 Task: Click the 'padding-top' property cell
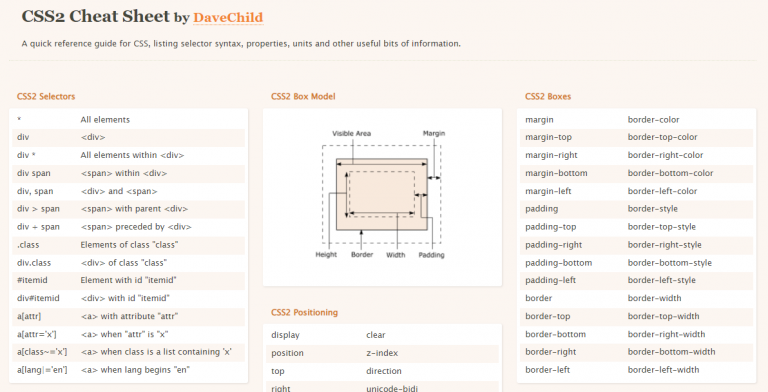pyautogui.click(x=551, y=227)
